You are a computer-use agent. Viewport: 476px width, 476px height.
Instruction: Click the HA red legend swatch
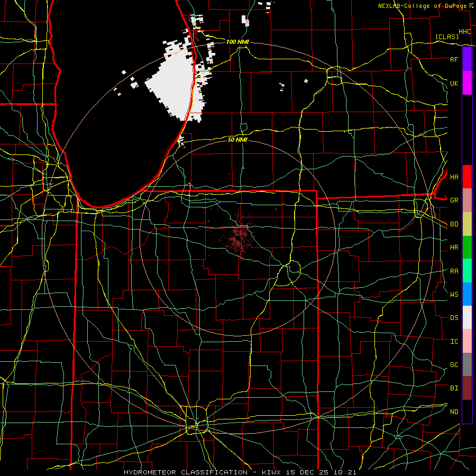[x=467, y=177]
